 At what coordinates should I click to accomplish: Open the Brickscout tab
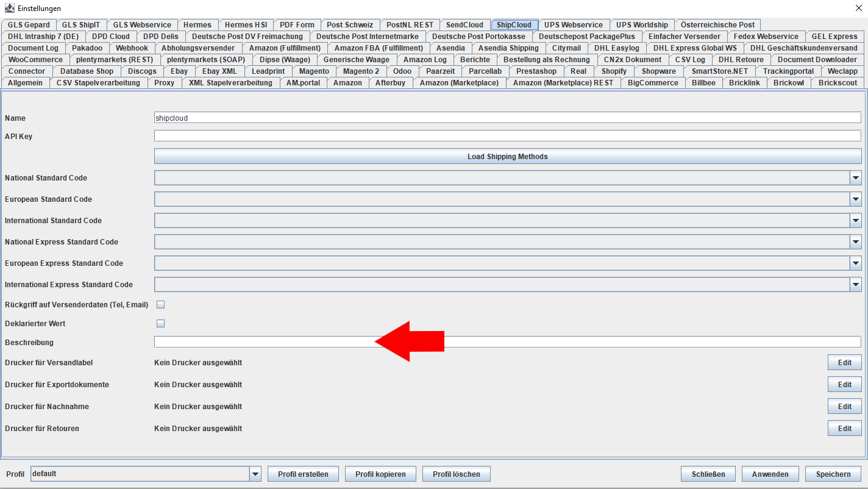click(x=838, y=83)
